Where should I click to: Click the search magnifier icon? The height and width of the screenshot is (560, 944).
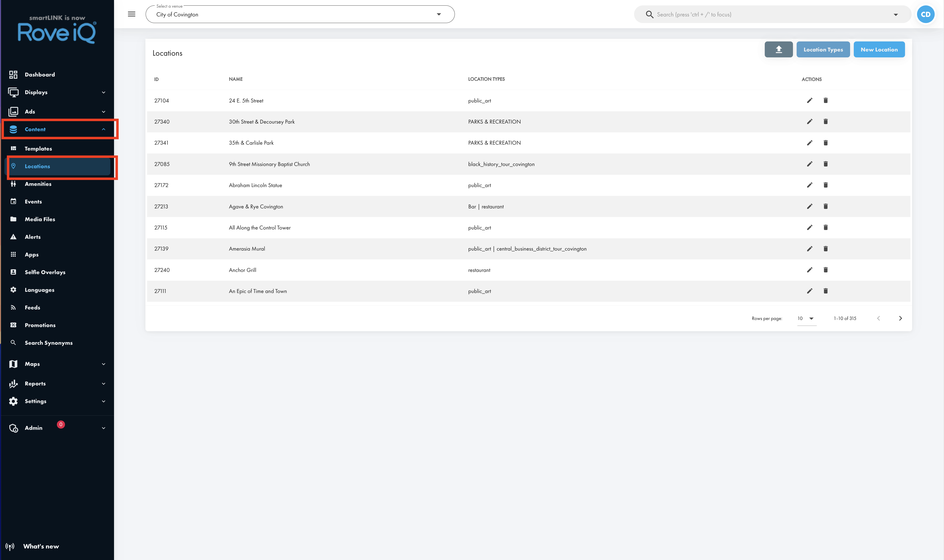tap(649, 14)
